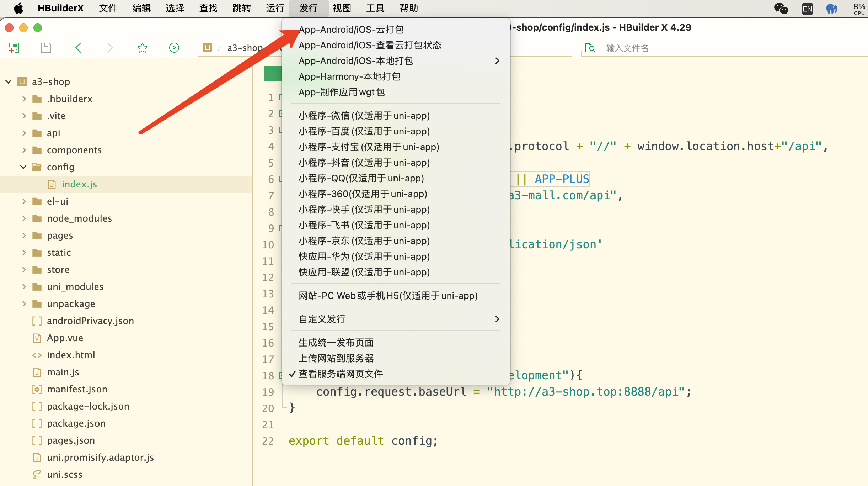The width and height of the screenshot is (868, 486).
Task: Click the file search magnifier icon
Action: [x=590, y=48]
